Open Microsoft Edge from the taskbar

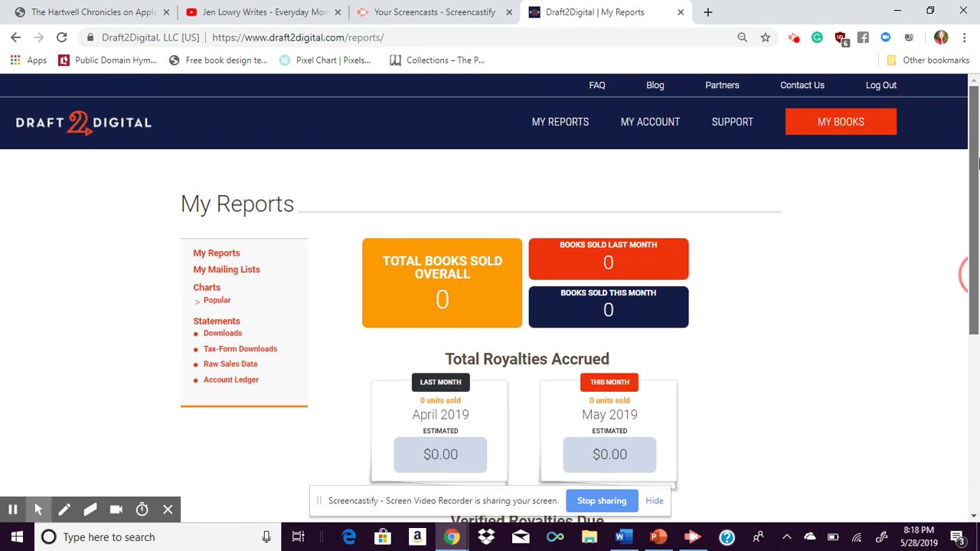click(348, 536)
